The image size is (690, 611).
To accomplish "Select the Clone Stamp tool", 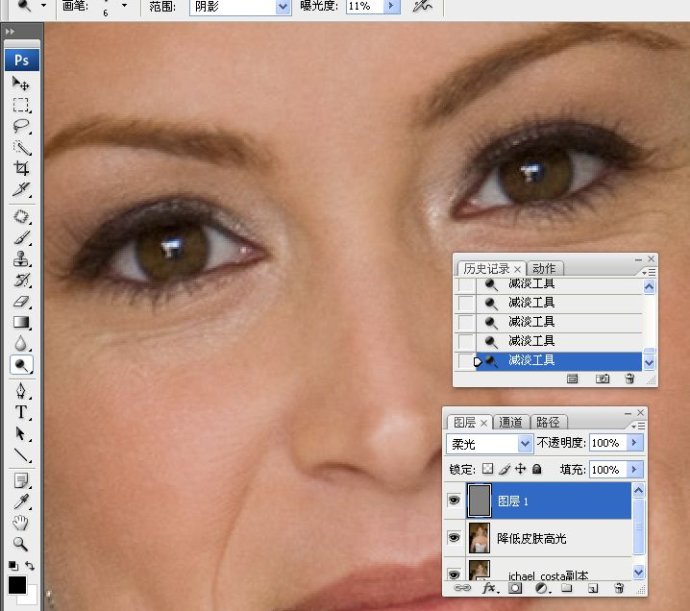I will tap(20, 259).
